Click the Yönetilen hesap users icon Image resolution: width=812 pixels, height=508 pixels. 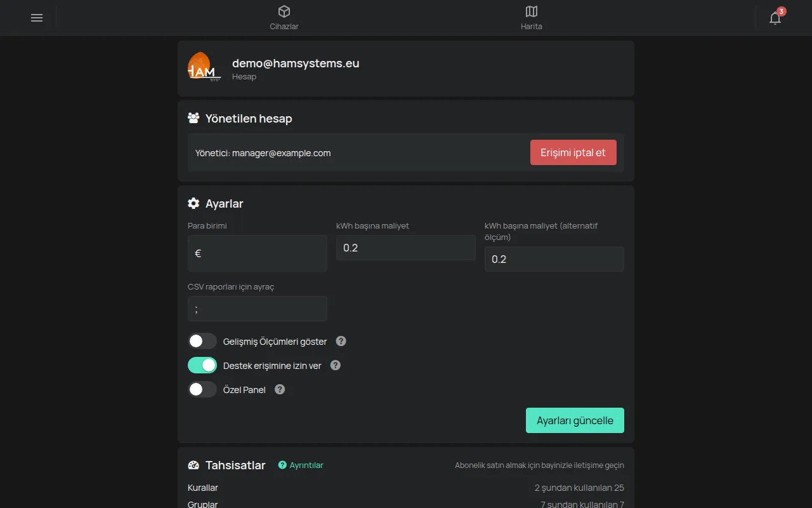click(193, 118)
